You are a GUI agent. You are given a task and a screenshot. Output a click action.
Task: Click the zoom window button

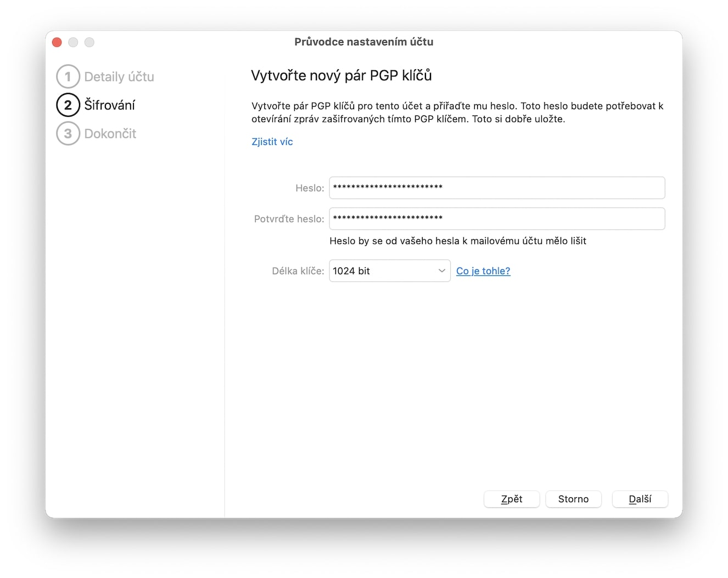[89, 42]
